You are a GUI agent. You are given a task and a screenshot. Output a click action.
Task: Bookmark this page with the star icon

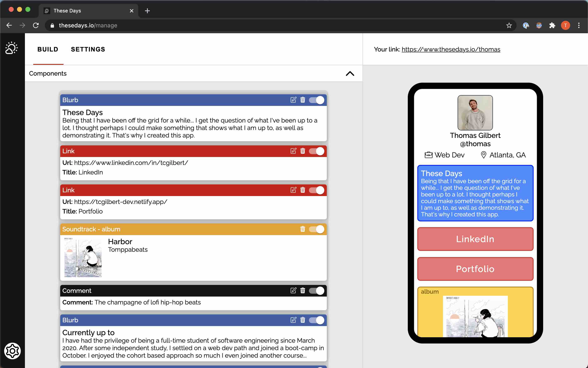click(x=509, y=25)
